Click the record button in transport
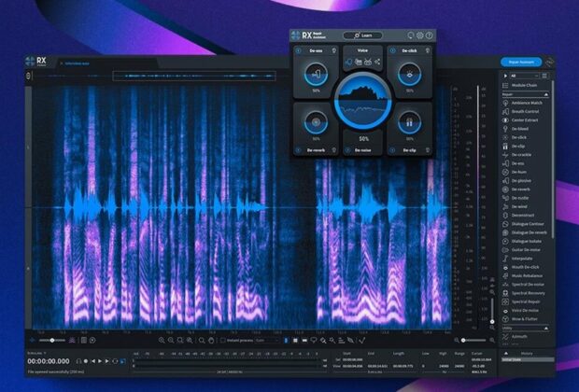 86,361
